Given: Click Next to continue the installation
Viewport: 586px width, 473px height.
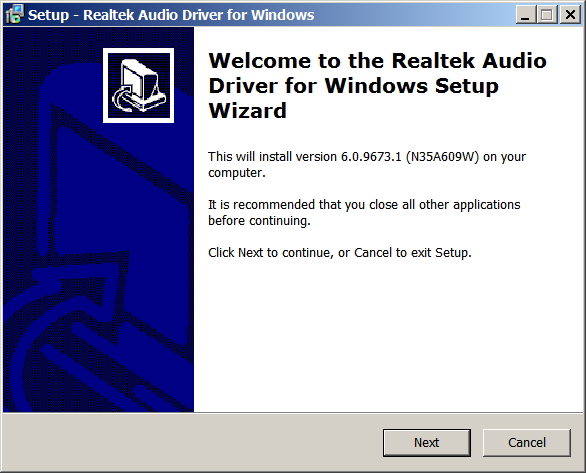Looking at the screenshot, I should [x=426, y=443].
